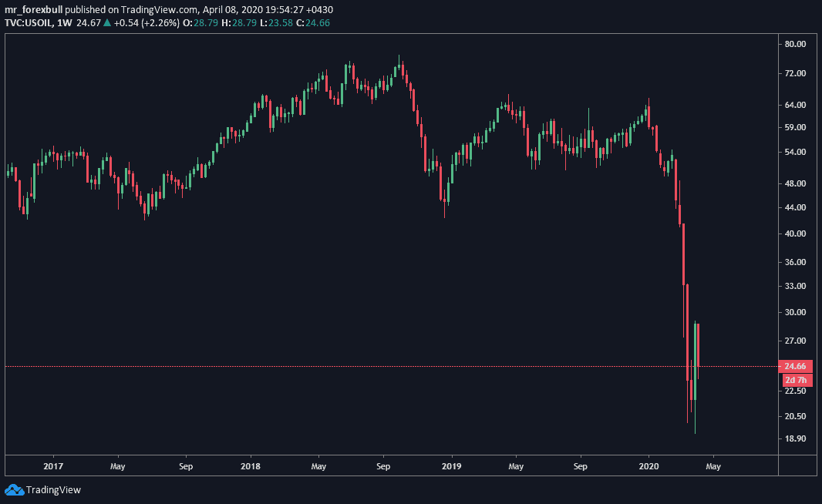The height and width of the screenshot is (504, 822).
Task: Select the TVC:USOIL symbol label
Action: pyautogui.click(x=30, y=23)
